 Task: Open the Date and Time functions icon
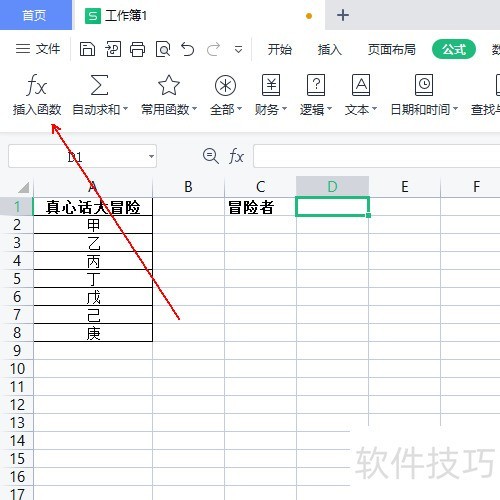pyautogui.click(x=424, y=85)
